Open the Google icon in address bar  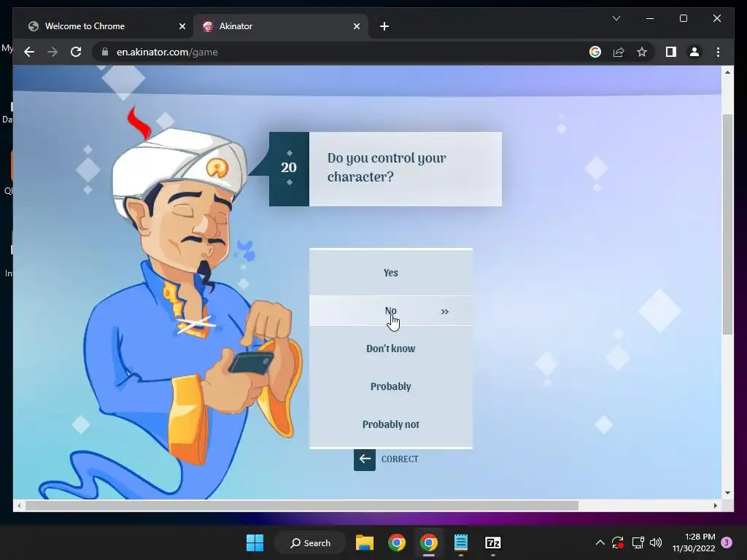595,52
